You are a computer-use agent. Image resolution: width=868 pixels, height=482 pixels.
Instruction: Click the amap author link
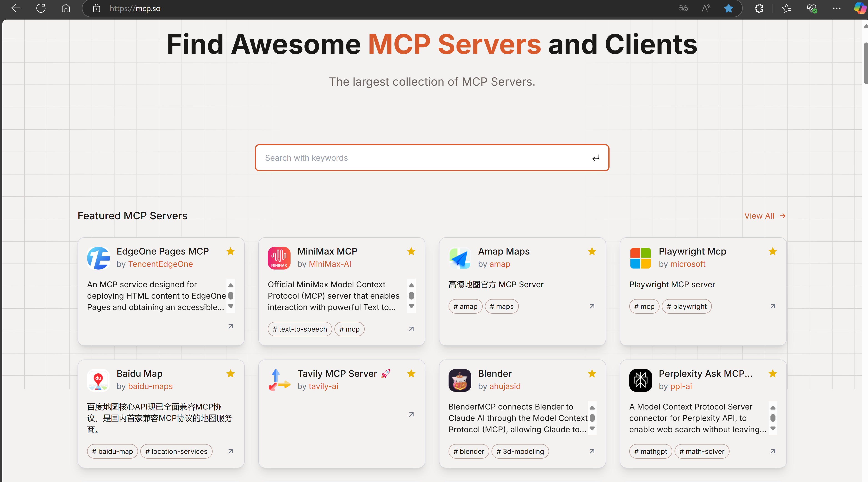pos(500,264)
